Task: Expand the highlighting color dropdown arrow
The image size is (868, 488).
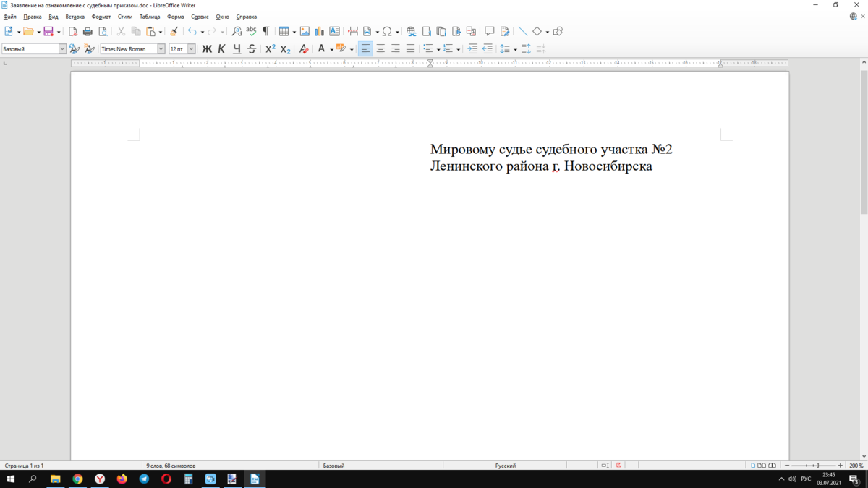Action: pos(352,49)
